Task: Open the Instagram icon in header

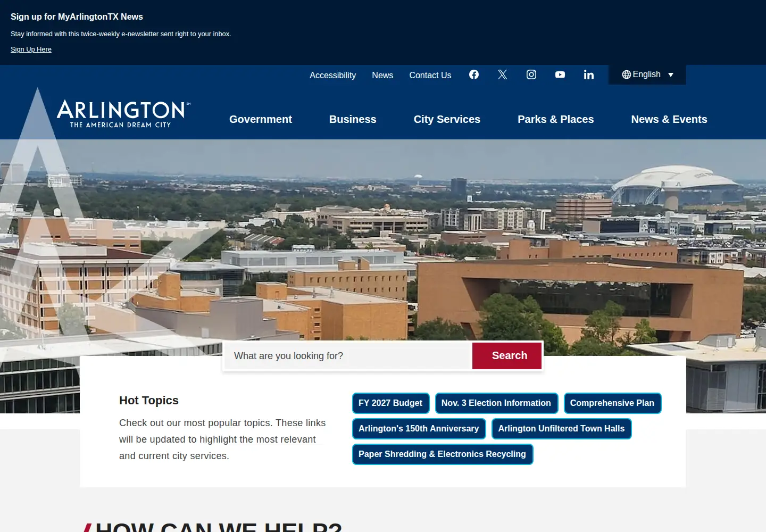Action: (x=531, y=74)
